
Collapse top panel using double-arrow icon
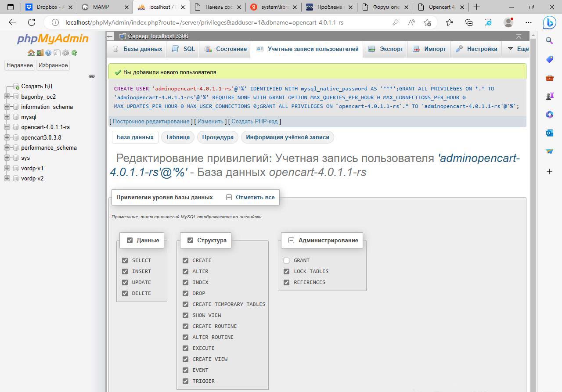tap(519, 36)
